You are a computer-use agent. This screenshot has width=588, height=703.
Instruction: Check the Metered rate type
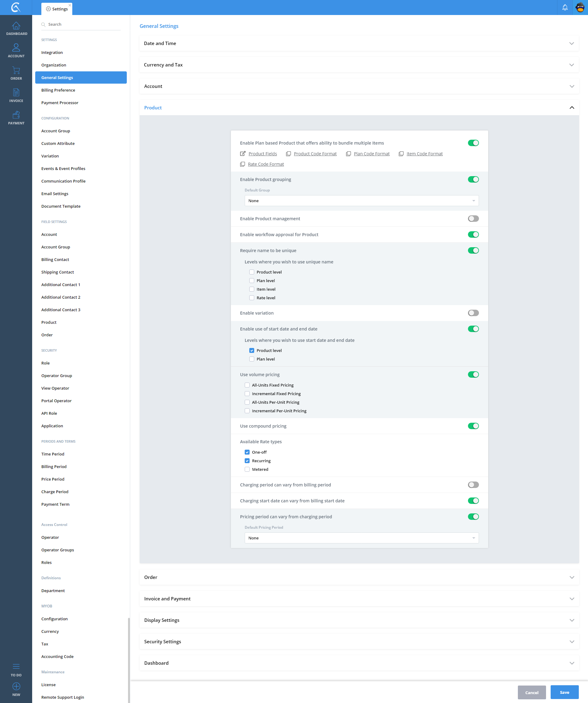247,469
